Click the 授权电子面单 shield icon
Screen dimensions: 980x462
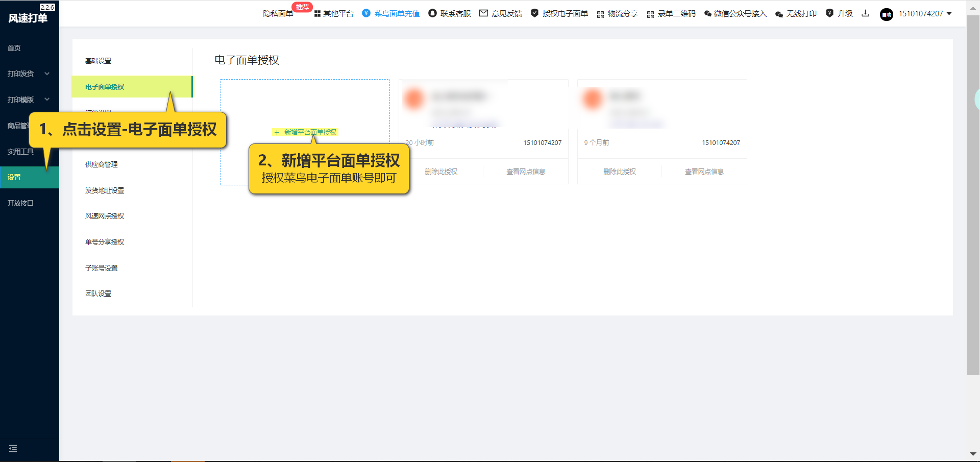tap(534, 13)
